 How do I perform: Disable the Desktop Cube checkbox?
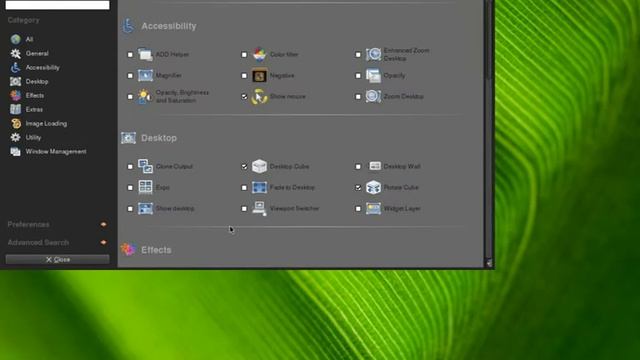244,167
